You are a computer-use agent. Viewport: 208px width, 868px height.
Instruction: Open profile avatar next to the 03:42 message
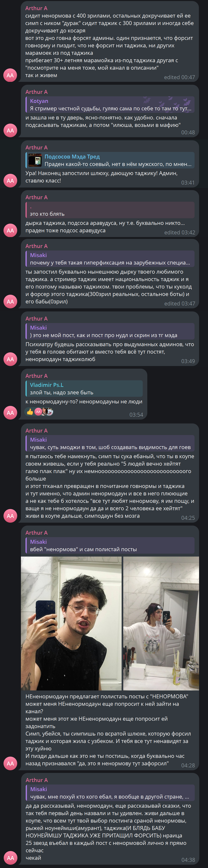(x=10, y=230)
